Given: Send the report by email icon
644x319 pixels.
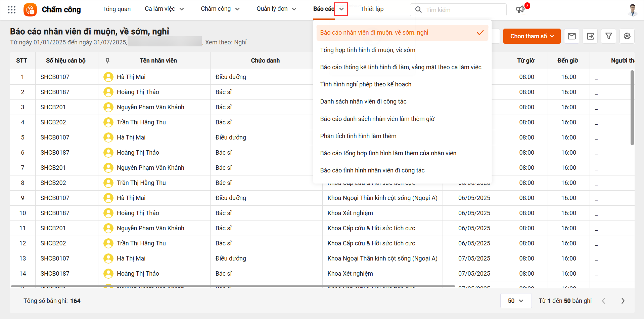Looking at the screenshot, I should pyautogui.click(x=572, y=36).
